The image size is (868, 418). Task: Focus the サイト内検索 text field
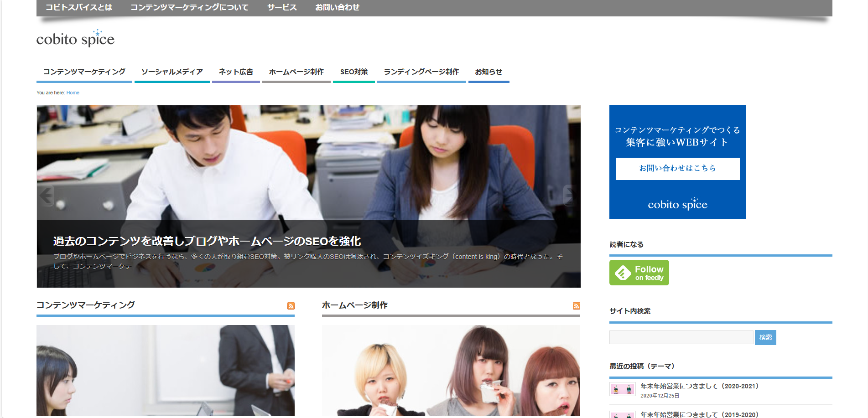(x=681, y=337)
